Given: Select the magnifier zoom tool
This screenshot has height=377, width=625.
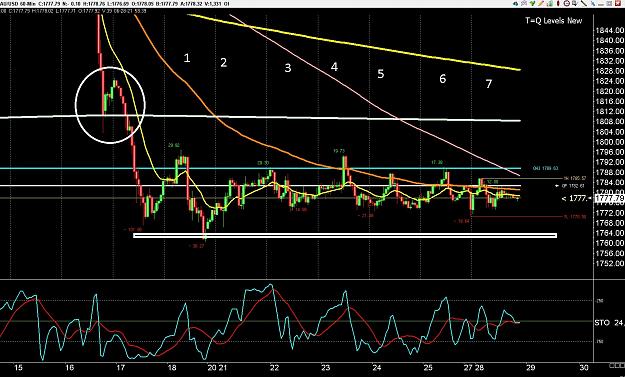Looking at the screenshot, I should point(575,4).
